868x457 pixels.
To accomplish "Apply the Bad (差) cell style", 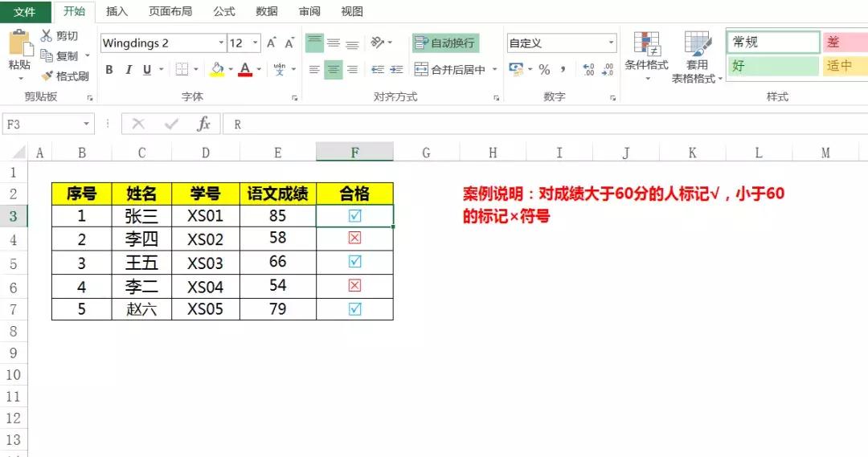I will pos(845,42).
